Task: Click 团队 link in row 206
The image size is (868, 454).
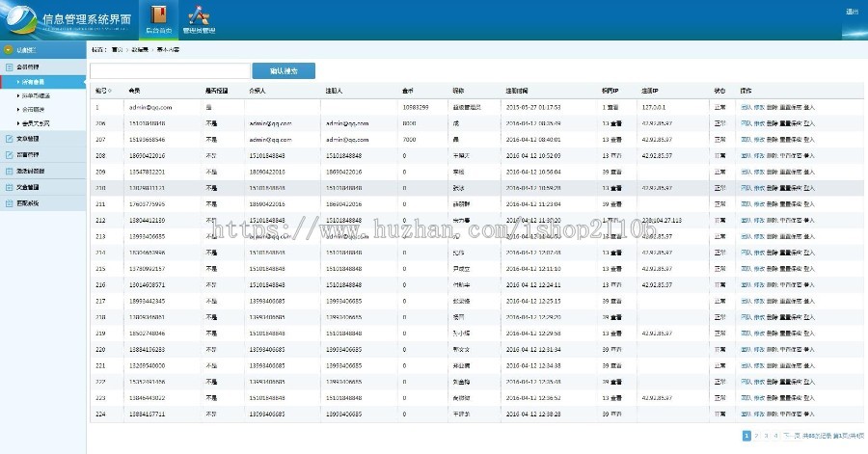Action: (746, 123)
